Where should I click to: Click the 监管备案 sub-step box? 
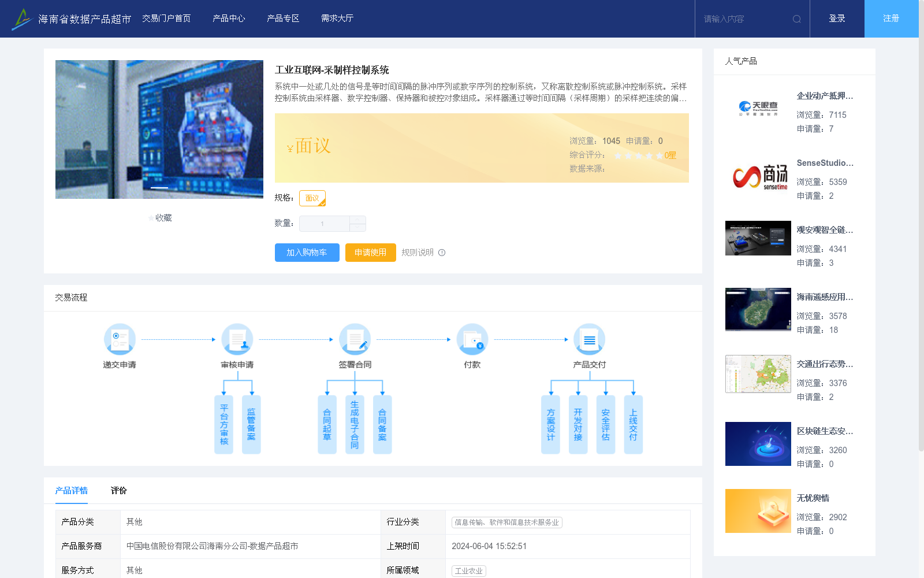pyautogui.click(x=251, y=425)
